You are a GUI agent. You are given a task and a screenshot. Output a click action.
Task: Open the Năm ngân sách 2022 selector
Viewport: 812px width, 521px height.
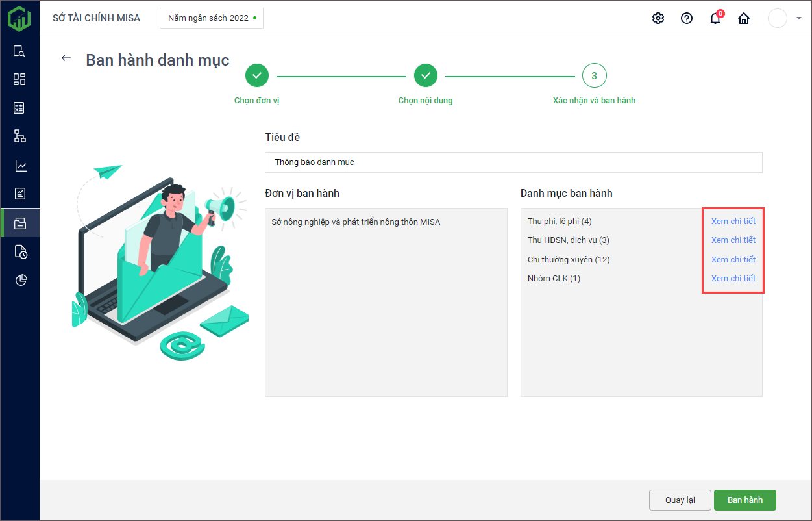pyautogui.click(x=212, y=18)
